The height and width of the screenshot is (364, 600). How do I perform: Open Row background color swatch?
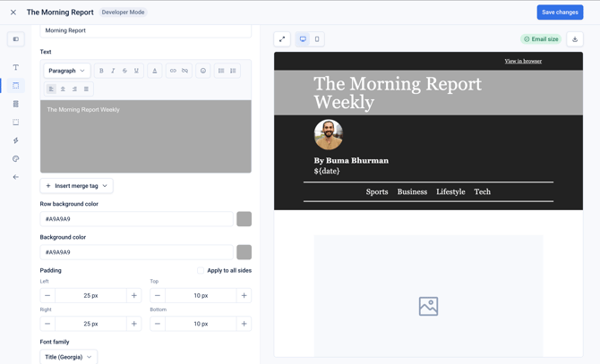coord(244,219)
